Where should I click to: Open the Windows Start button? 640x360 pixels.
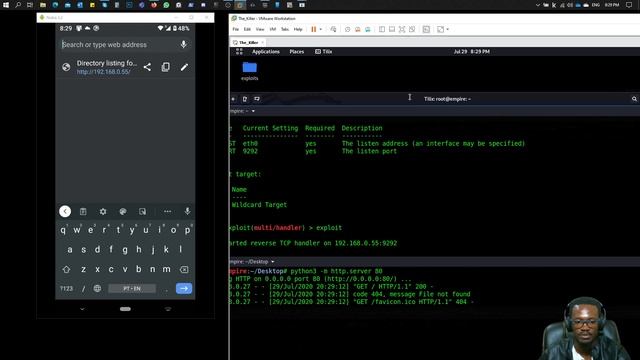[x=6, y=5]
